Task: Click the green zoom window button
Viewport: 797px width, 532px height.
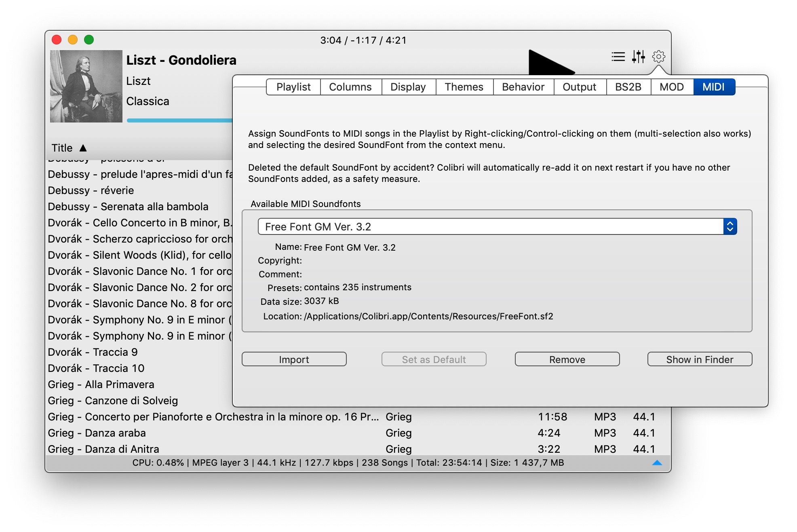Action: (x=89, y=40)
